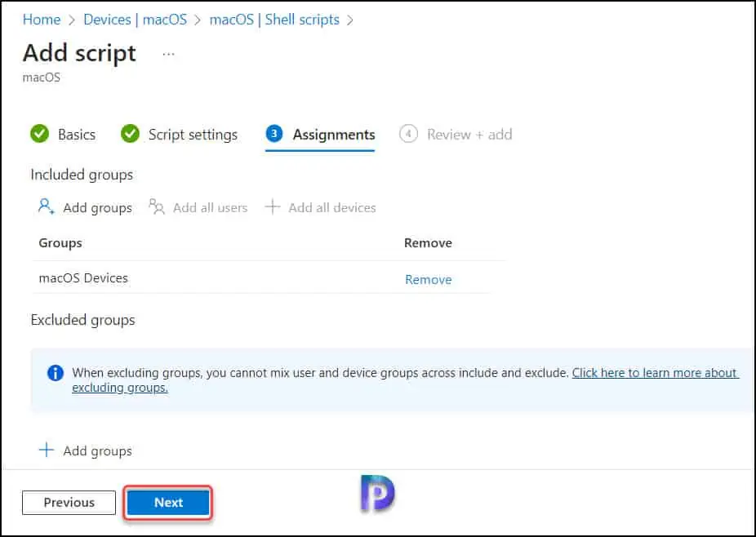Open the ellipsis menu beside Add script
This screenshot has height=537, width=756.
168,54
